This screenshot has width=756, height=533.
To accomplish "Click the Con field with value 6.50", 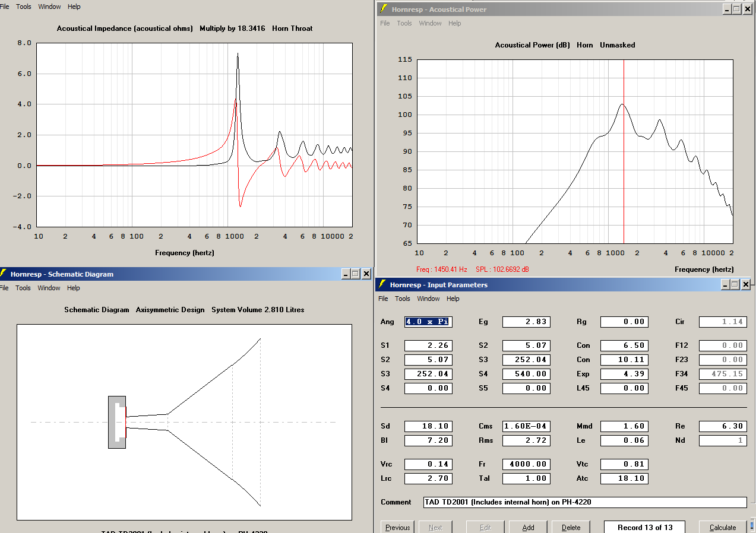I will (624, 345).
